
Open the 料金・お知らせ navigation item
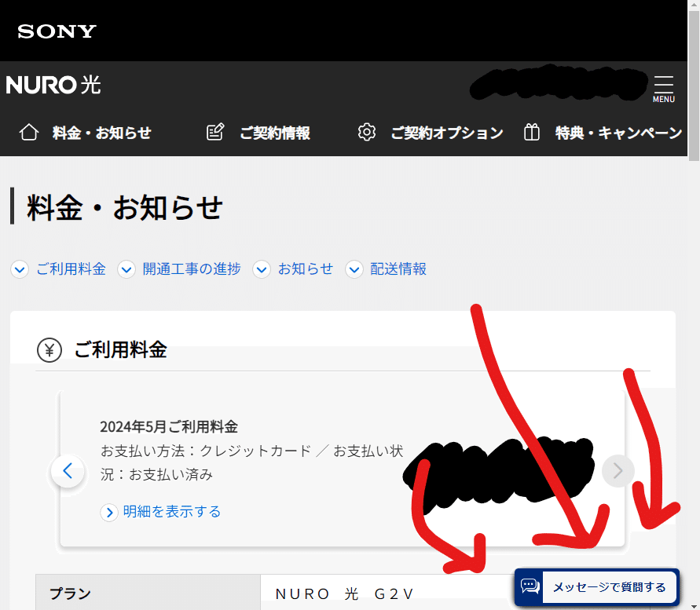point(102,133)
